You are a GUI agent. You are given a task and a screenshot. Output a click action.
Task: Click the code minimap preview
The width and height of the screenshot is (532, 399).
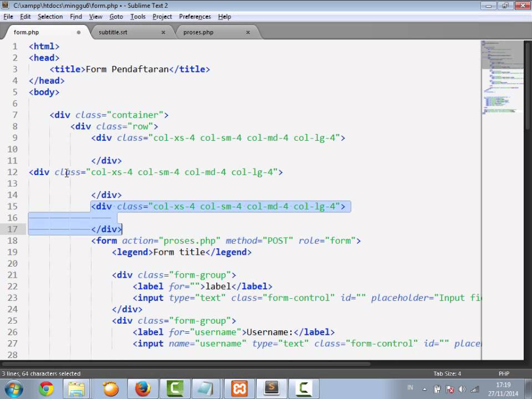[x=503, y=78]
